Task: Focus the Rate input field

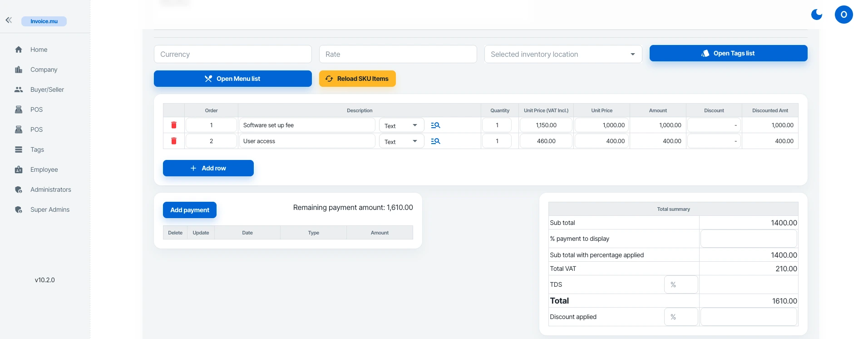Action: click(398, 54)
